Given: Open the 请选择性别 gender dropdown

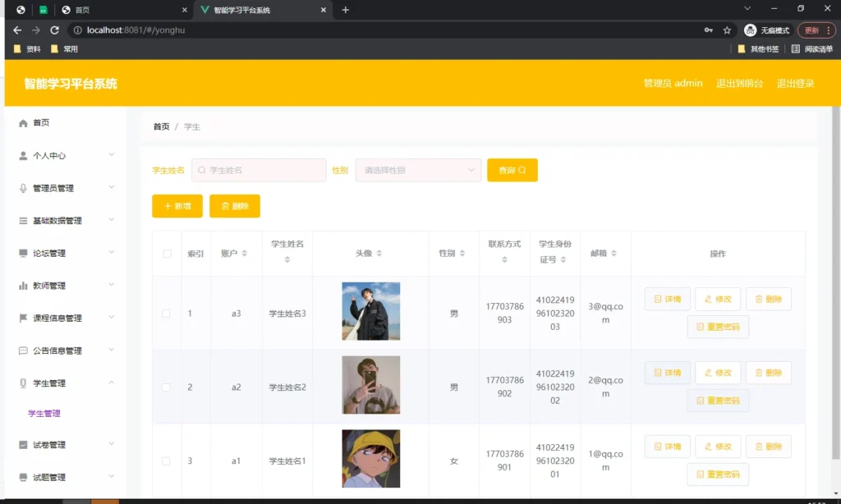Looking at the screenshot, I should [x=417, y=170].
